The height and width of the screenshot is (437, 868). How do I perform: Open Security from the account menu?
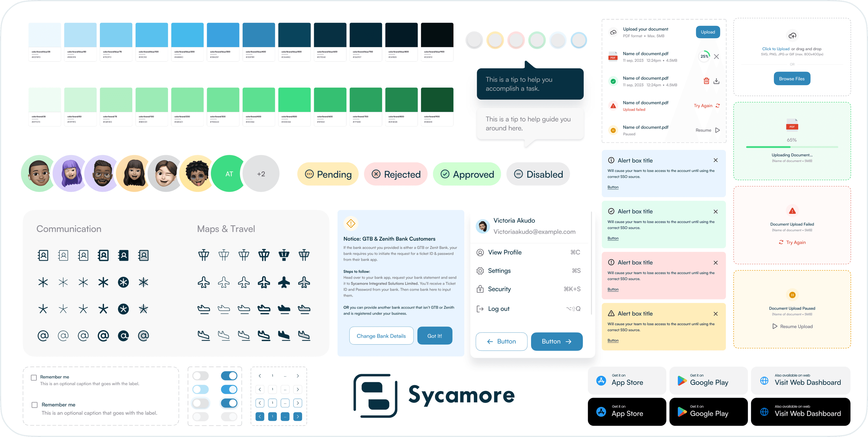pos(528,289)
